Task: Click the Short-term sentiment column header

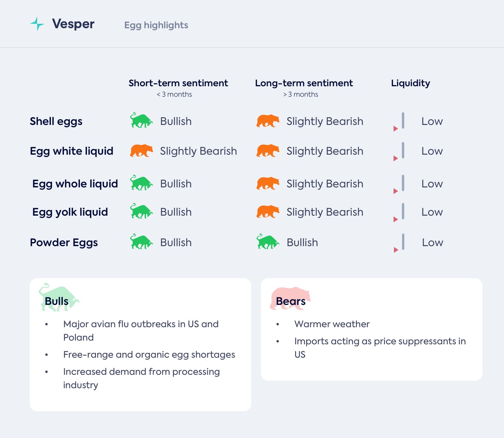Action: [178, 83]
